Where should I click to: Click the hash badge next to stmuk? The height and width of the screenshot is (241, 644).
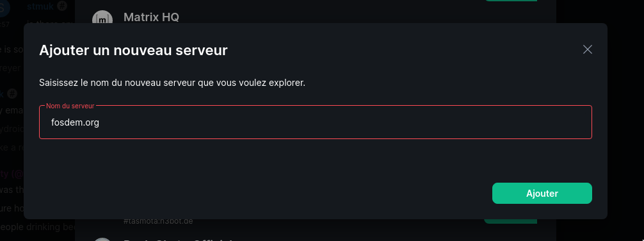click(62, 5)
